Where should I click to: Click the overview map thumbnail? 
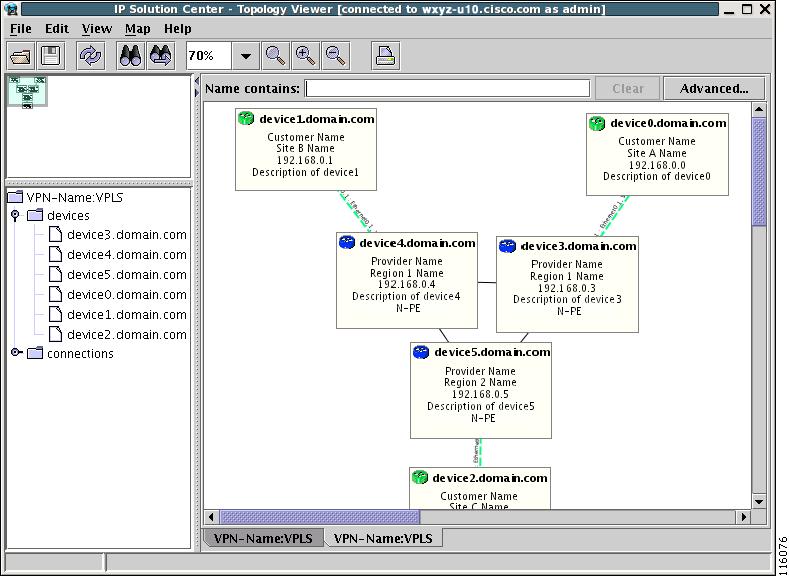27,92
